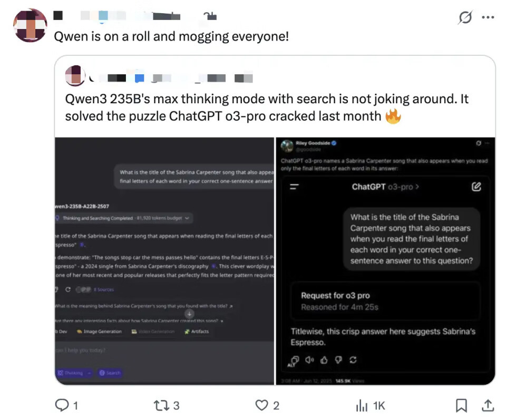Open the main poster's profile avatar

[x=30, y=25]
